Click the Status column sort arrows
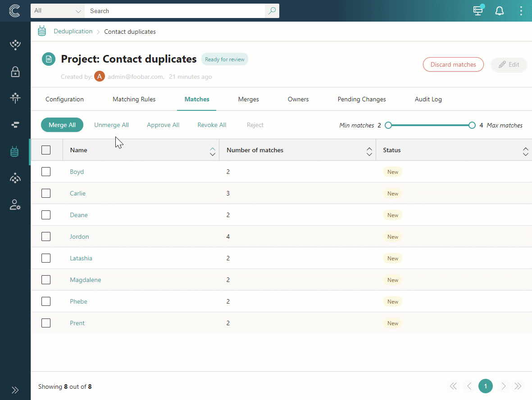This screenshot has width=532, height=400. pos(525,150)
